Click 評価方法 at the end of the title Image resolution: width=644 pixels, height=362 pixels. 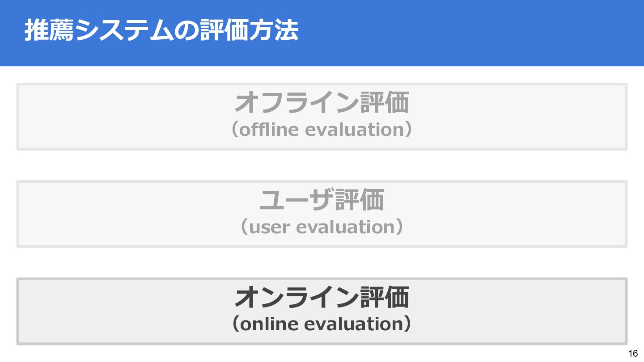coord(249,31)
